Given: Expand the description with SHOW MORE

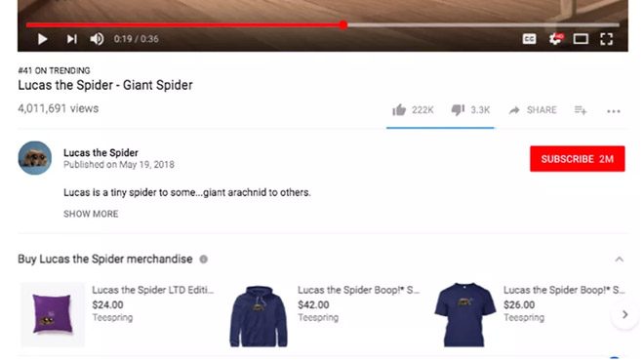Looking at the screenshot, I should click(x=91, y=214).
